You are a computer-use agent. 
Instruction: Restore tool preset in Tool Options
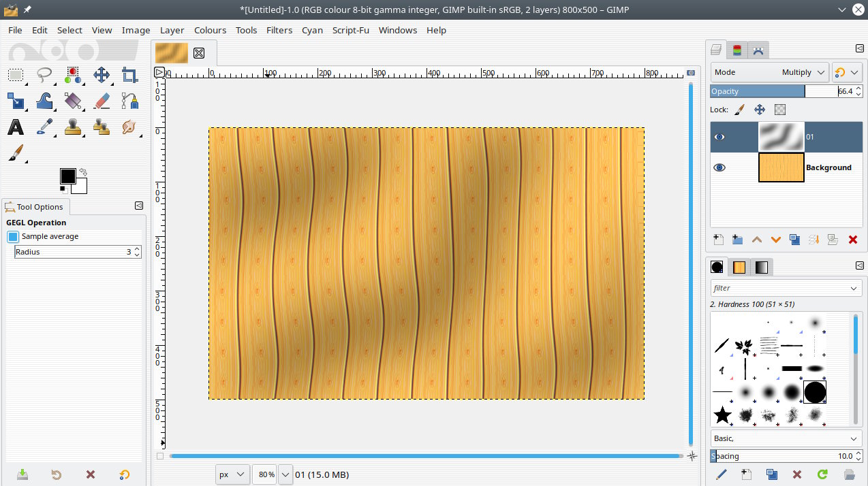[57, 474]
